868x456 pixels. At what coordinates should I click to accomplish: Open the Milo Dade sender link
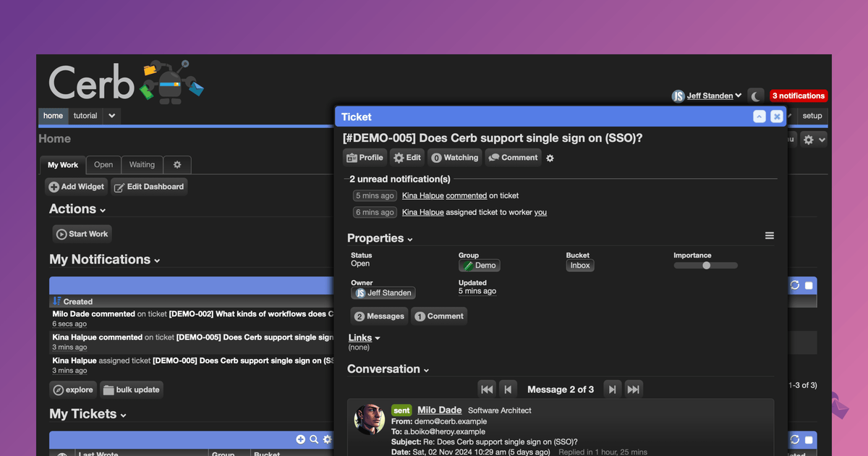[x=439, y=410]
